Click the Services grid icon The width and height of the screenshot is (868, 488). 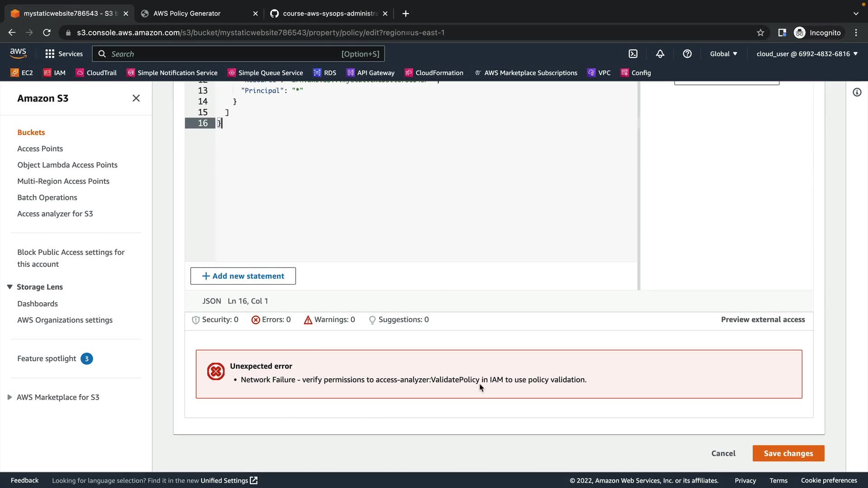(x=50, y=54)
